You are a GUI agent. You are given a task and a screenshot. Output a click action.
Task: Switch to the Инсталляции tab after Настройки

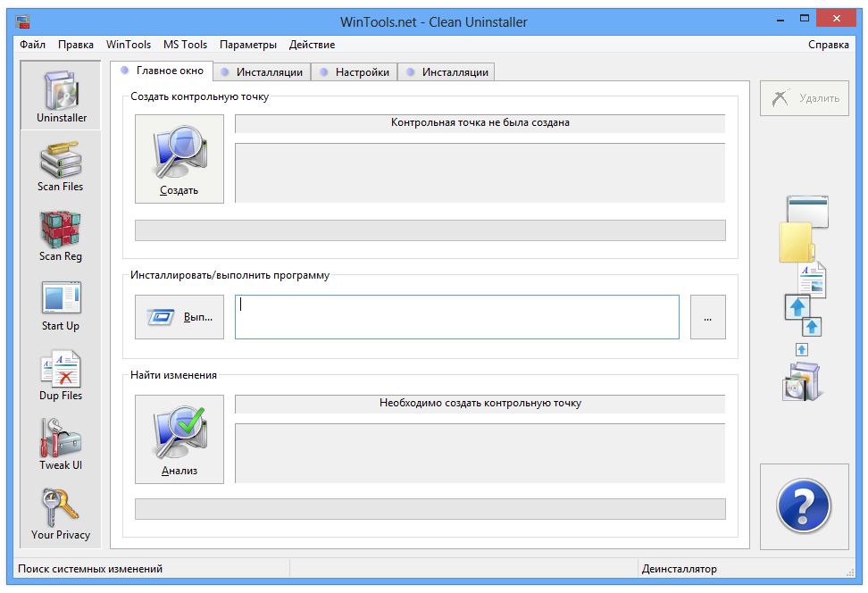point(447,72)
